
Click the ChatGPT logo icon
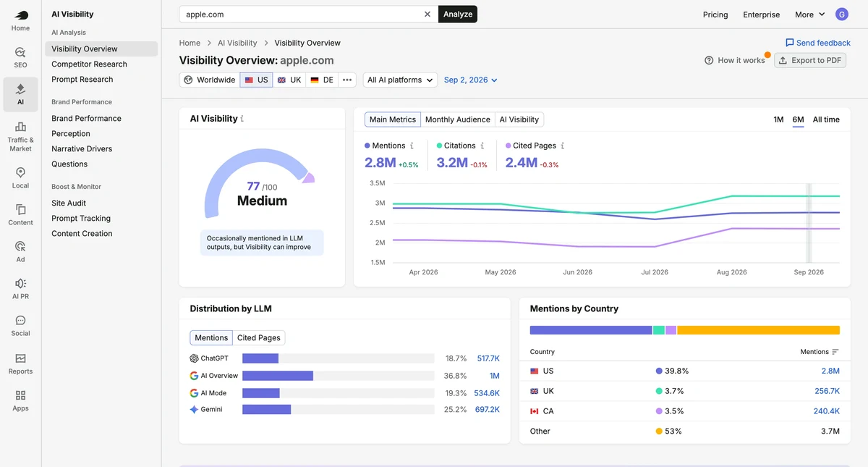(x=194, y=358)
